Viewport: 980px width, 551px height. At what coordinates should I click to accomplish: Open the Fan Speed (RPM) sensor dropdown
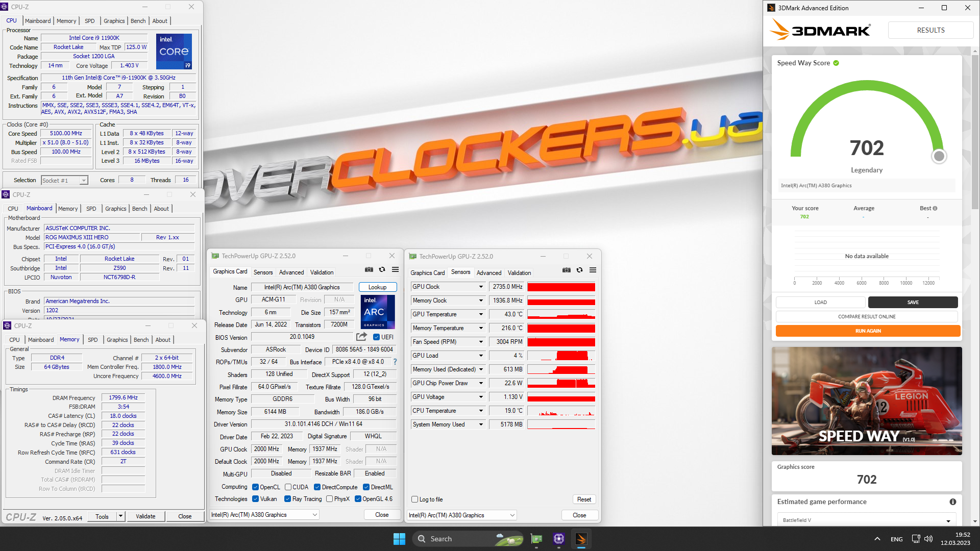481,342
